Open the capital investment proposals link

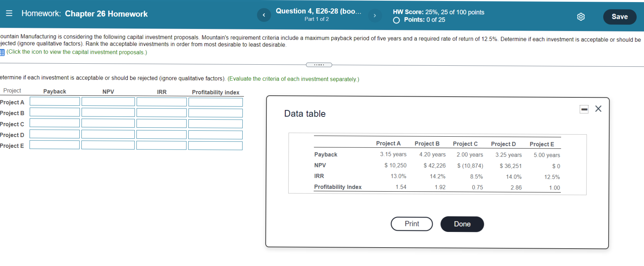point(77,52)
